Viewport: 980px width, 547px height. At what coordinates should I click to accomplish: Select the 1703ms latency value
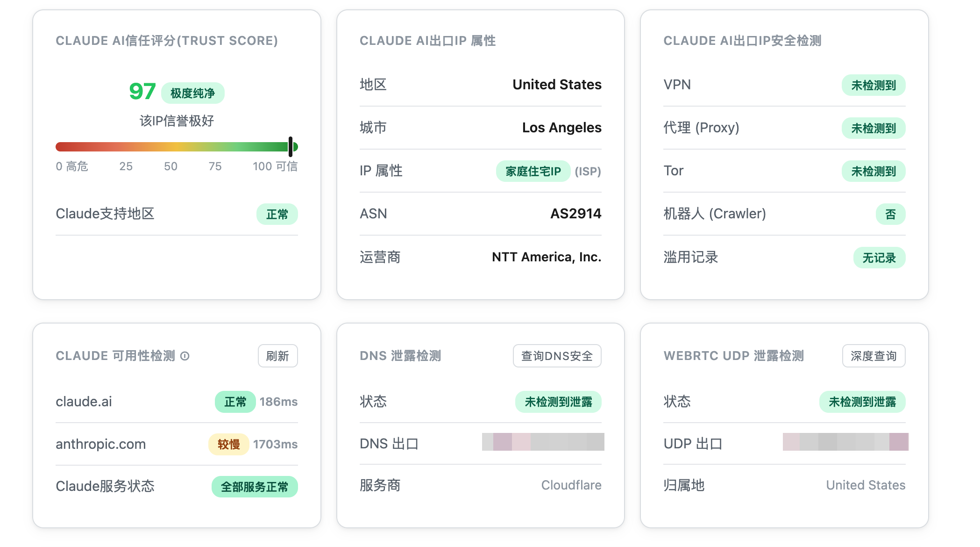click(x=275, y=444)
